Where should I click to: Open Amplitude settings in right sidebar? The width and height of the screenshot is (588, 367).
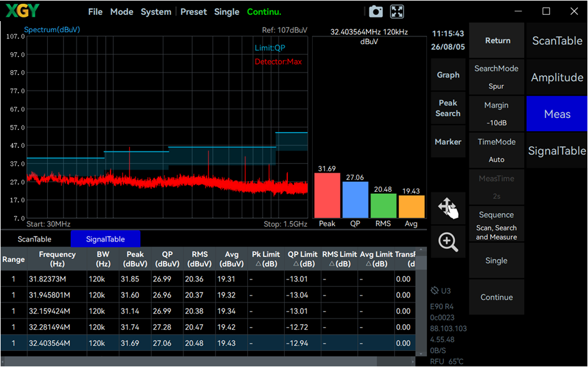pyautogui.click(x=557, y=77)
